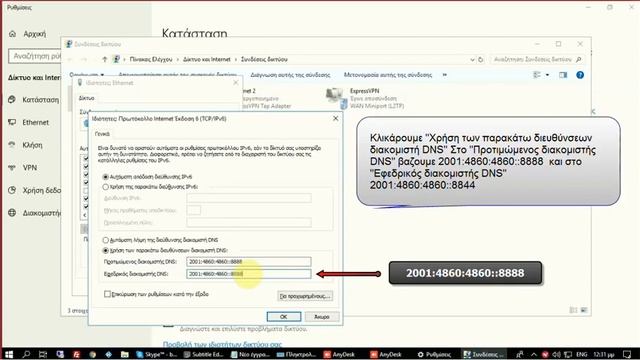
Task: Click Diagnose this connection toolbar command
Action: tap(290, 75)
